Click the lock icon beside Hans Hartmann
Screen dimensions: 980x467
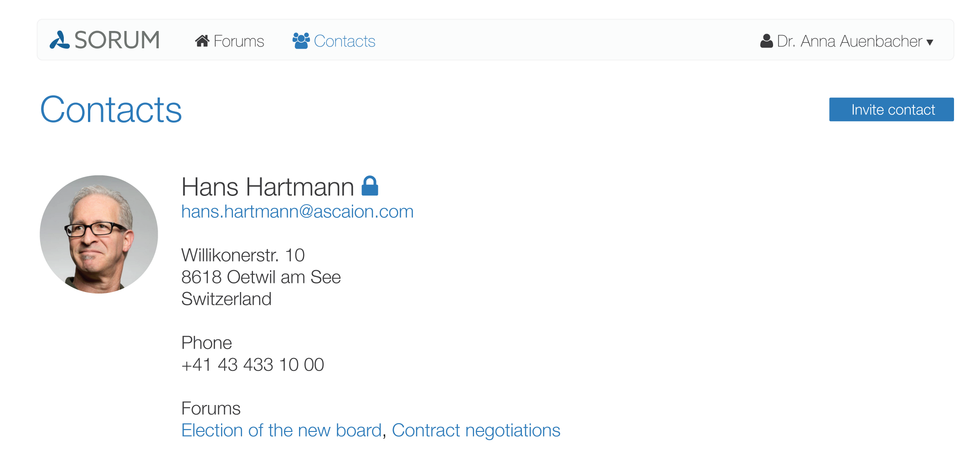click(x=370, y=186)
